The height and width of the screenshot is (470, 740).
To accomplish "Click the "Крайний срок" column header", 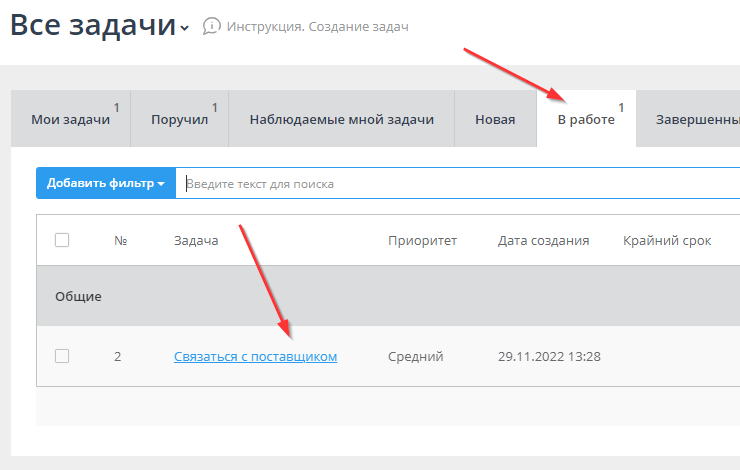I will coord(666,240).
